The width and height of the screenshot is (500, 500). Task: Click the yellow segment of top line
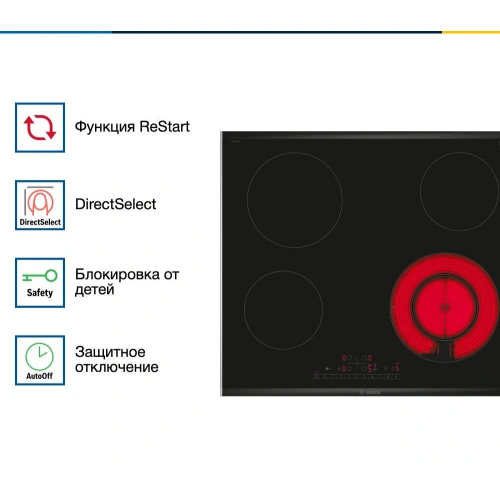pyautogui.click(x=471, y=32)
